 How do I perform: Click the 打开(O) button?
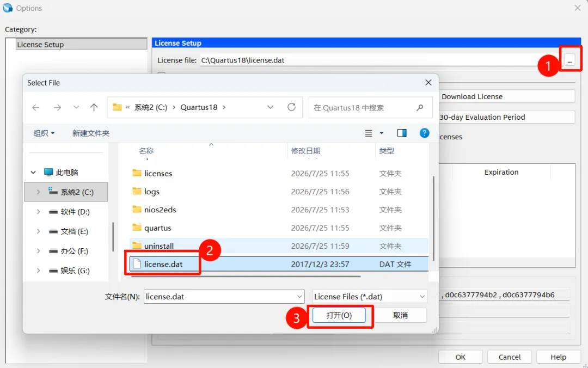[x=339, y=315]
